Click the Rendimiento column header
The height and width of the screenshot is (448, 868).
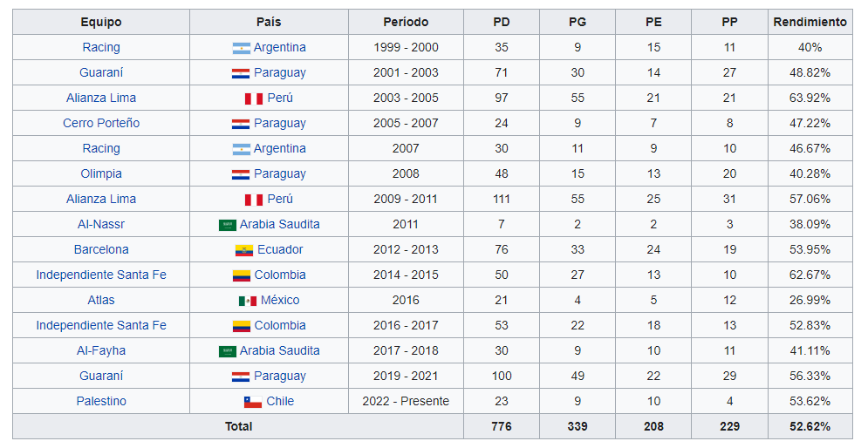tap(810, 22)
